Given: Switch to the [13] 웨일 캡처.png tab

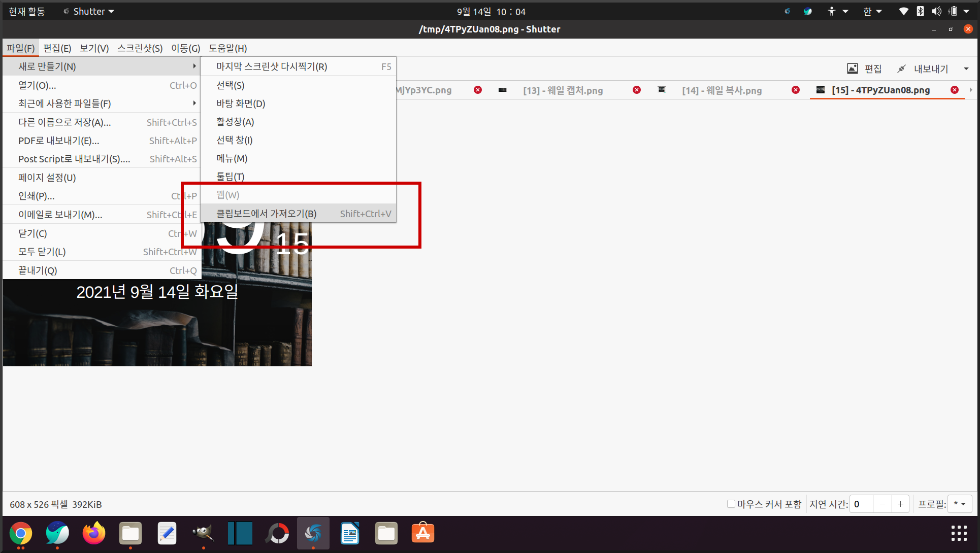Looking at the screenshot, I should click(x=563, y=90).
